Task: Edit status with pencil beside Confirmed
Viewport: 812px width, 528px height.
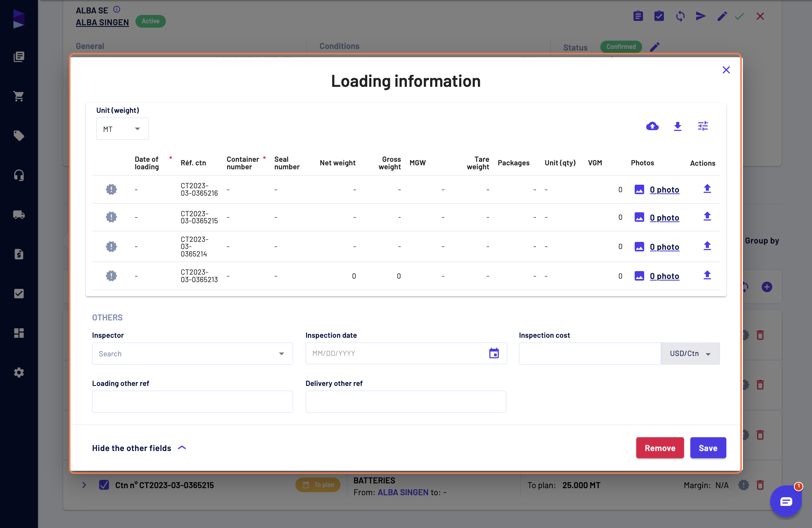Action: click(654, 47)
